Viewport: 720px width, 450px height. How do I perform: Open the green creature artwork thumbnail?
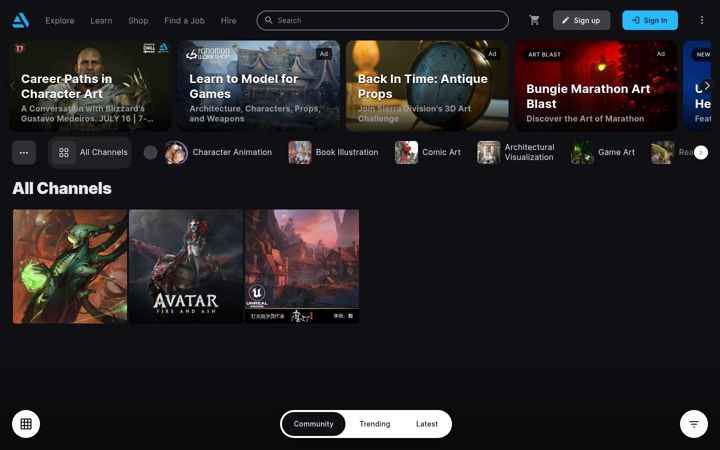point(70,266)
